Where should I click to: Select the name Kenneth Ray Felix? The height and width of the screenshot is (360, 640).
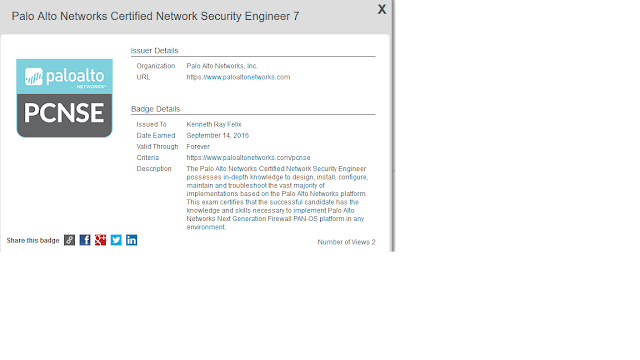tap(214, 124)
